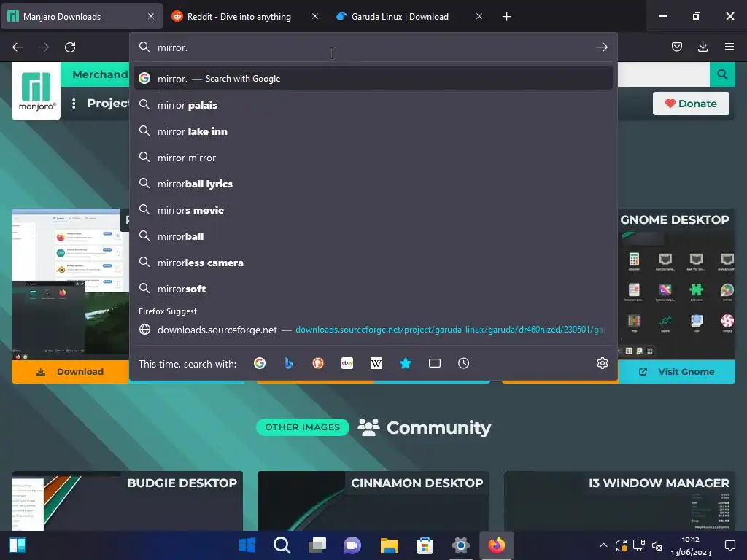
Task: Go back to the previous page
Action: (18, 47)
